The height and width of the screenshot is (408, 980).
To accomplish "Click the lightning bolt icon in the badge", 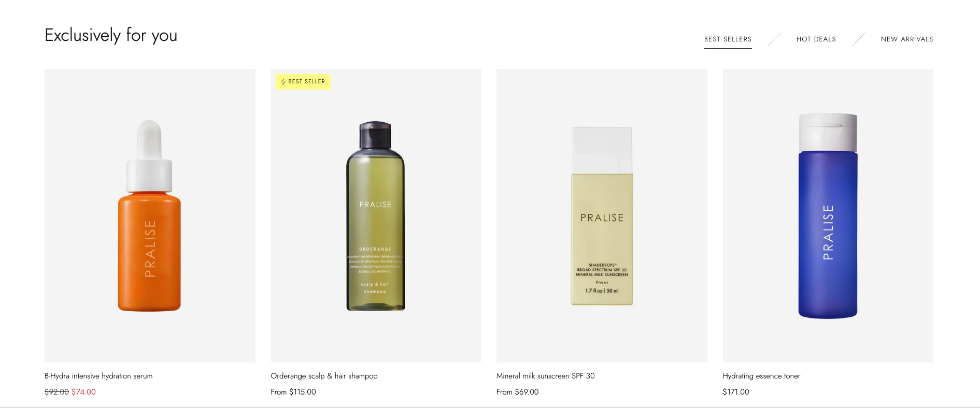I will tap(283, 82).
